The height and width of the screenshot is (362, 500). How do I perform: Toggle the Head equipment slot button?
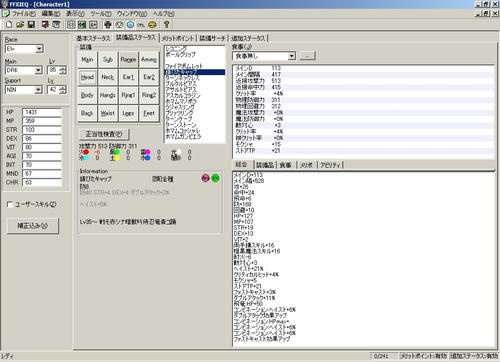point(87,77)
